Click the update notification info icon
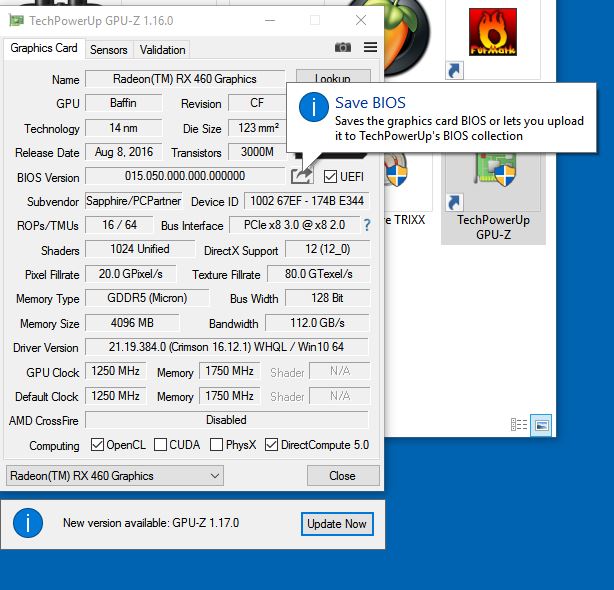 coord(28,523)
